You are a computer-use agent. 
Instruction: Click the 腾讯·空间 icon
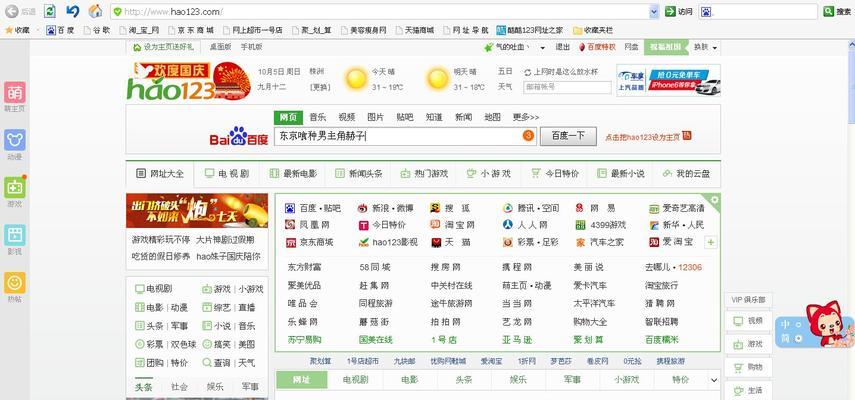pyautogui.click(x=508, y=208)
